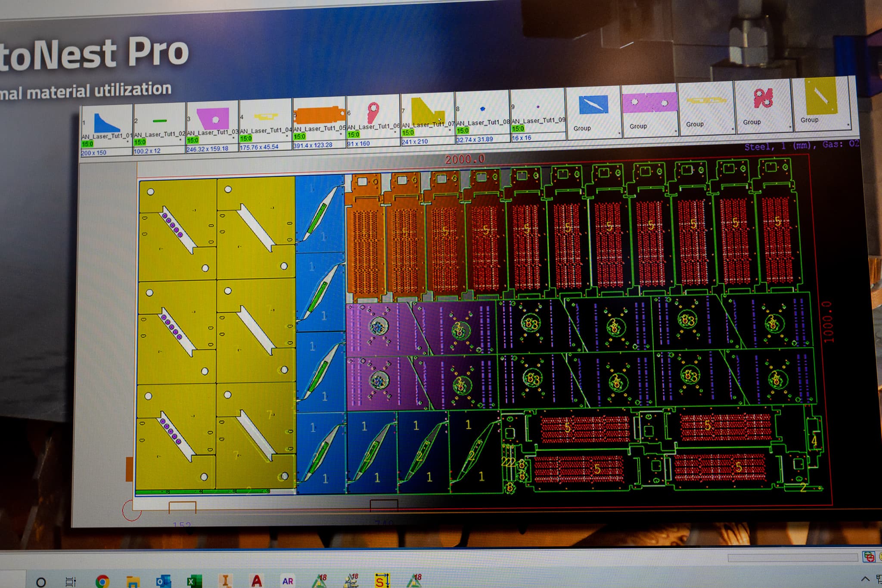
Task: Click the 175.76 x 45.54 dimension label
Action: [x=259, y=147]
